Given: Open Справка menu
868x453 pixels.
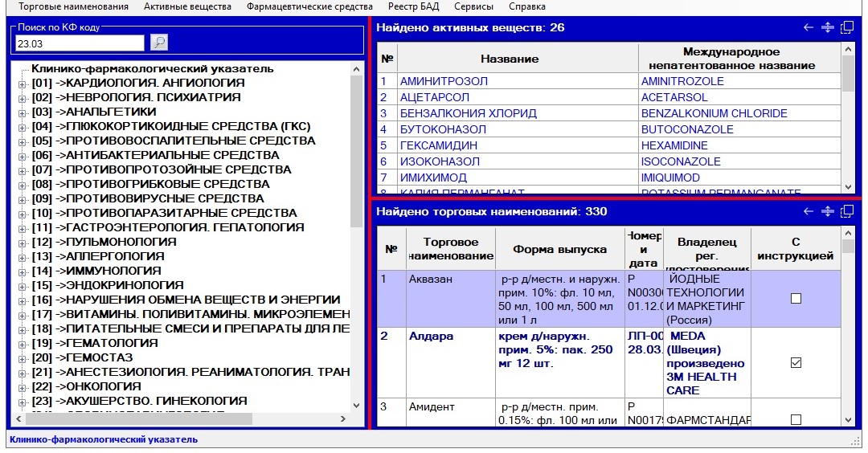Looking at the screenshot, I should 527,6.
